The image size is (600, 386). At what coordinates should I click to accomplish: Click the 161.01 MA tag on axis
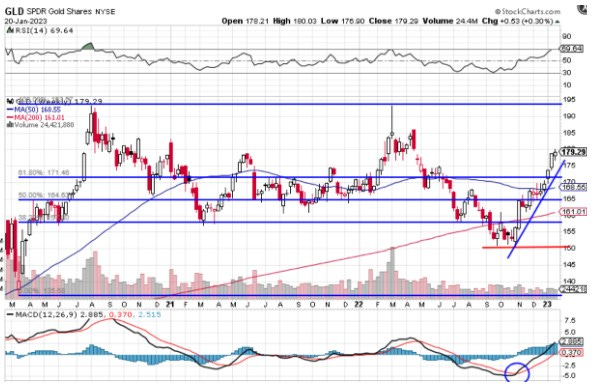point(572,211)
